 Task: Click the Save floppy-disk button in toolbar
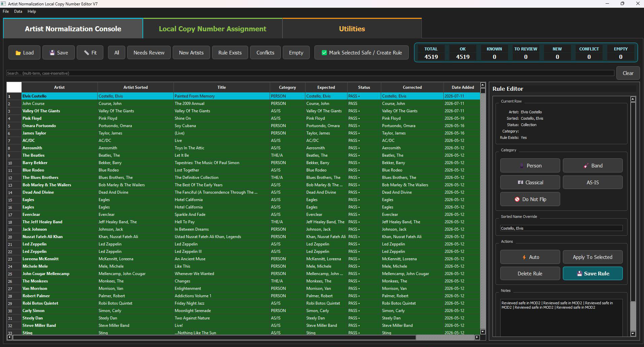click(x=59, y=53)
